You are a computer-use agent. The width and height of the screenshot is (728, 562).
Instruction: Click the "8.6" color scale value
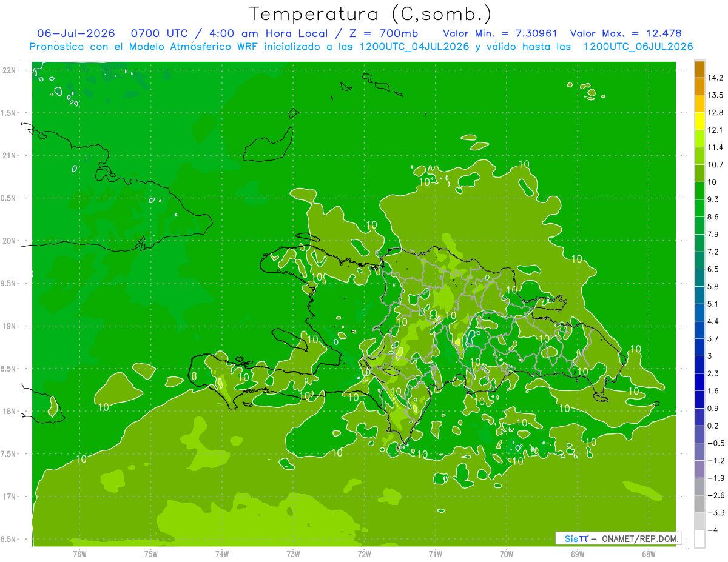(713, 217)
